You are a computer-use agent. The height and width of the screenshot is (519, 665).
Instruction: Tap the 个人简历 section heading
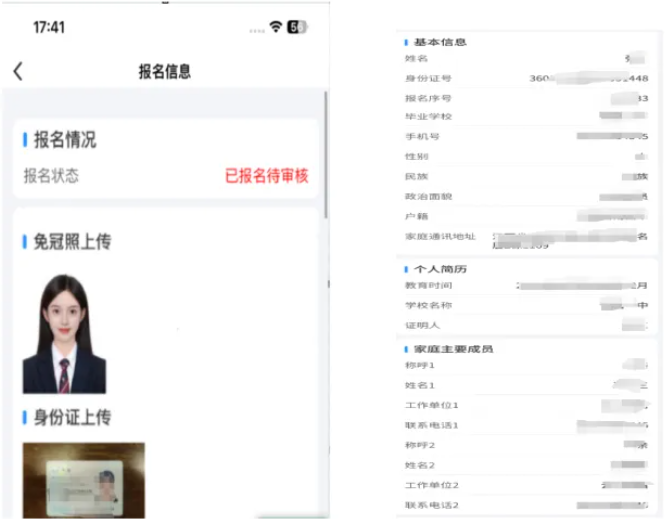pyautogui.click(x=440, y=269)
